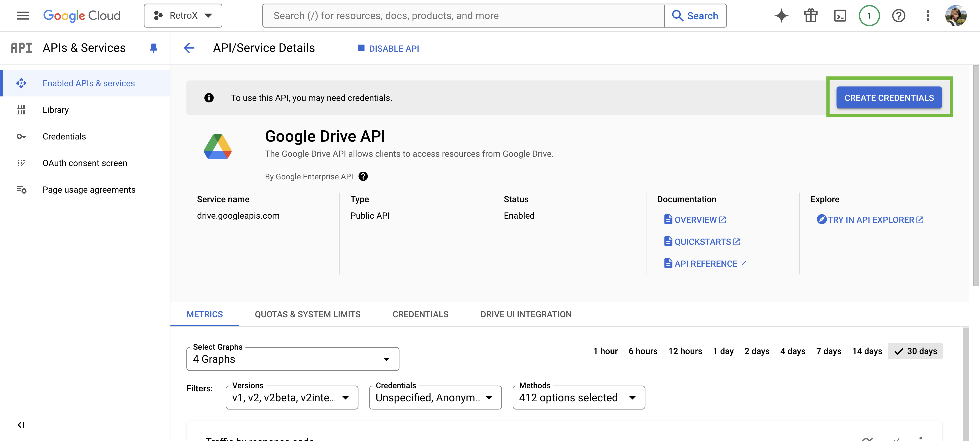980x441 pixels.
Task: Open the OVERVIEW documentation link
Action: point(695,220)
